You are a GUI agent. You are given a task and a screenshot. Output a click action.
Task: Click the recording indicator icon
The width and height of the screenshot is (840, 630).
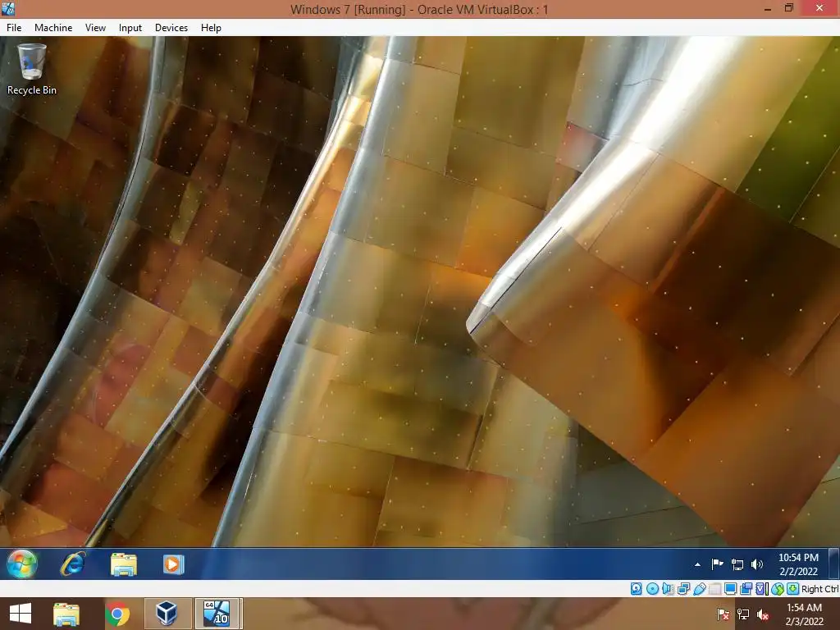click(x=746, y=589)
